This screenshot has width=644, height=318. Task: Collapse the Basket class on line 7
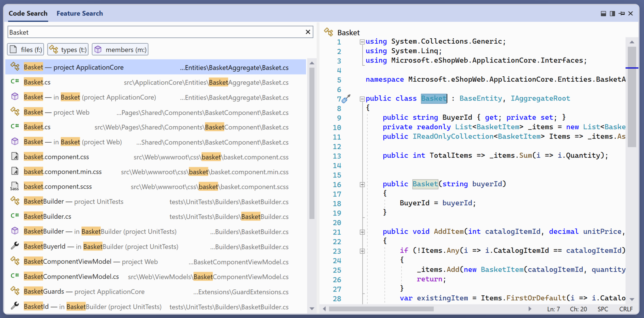point(362,98)
